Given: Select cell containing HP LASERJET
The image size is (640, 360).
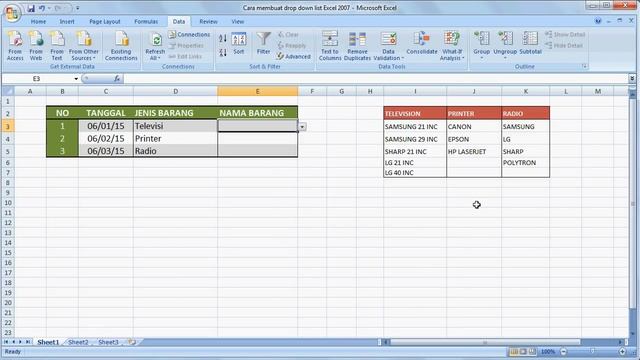Looking at the screenshot, I should (474, 151).
